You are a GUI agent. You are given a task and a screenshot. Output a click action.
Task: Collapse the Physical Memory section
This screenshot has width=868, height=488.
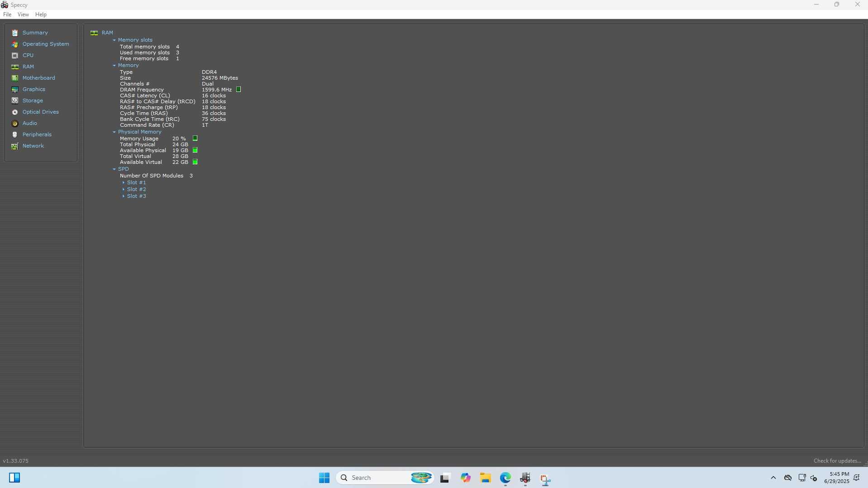(x=114, y=132)
